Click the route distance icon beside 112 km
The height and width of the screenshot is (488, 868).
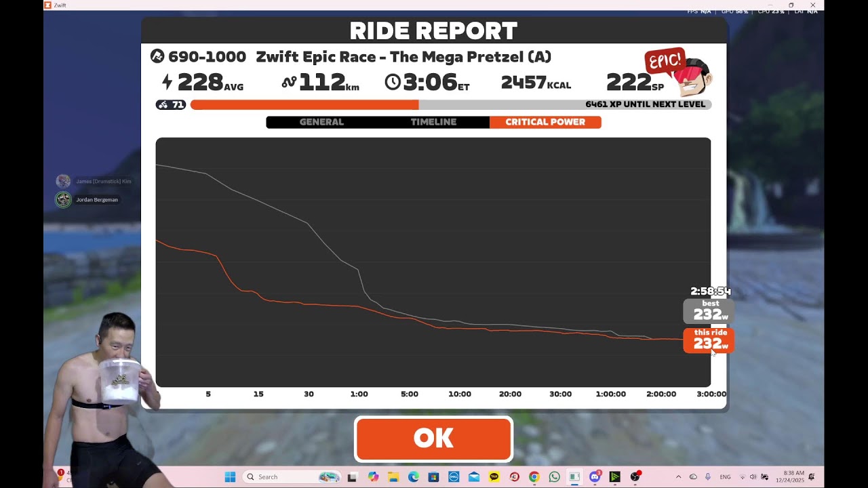tap(289, 83)
